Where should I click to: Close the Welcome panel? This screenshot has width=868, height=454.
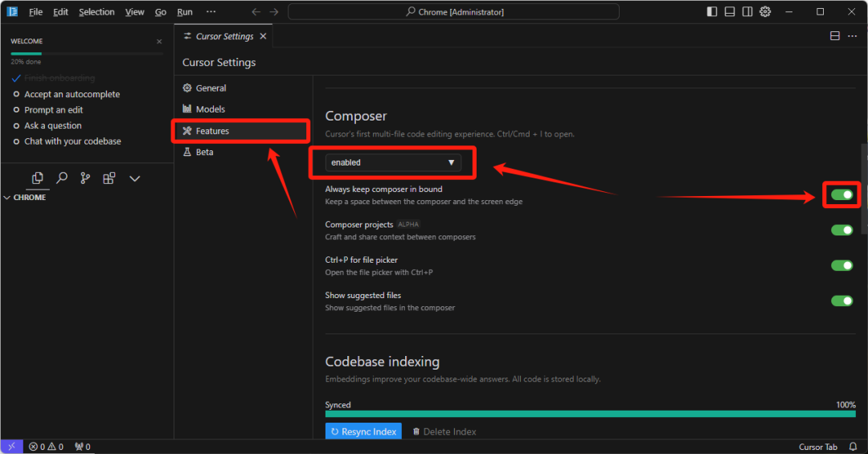pyautogui.click(x=159, y=42)
